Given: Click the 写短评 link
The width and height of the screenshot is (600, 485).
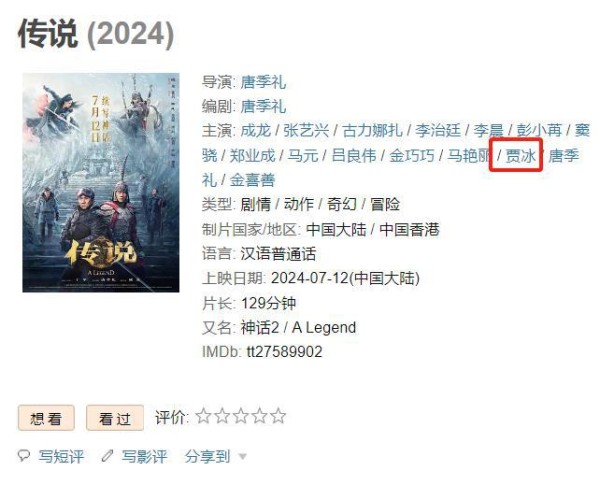Looking at the screenshot, I should coord(61,456).
